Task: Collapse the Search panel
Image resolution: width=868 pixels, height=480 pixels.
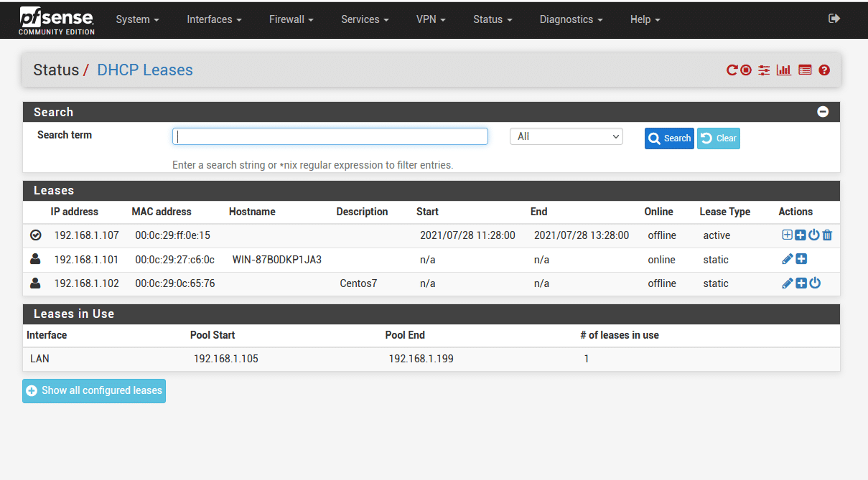Action: [x=823, y=111]
